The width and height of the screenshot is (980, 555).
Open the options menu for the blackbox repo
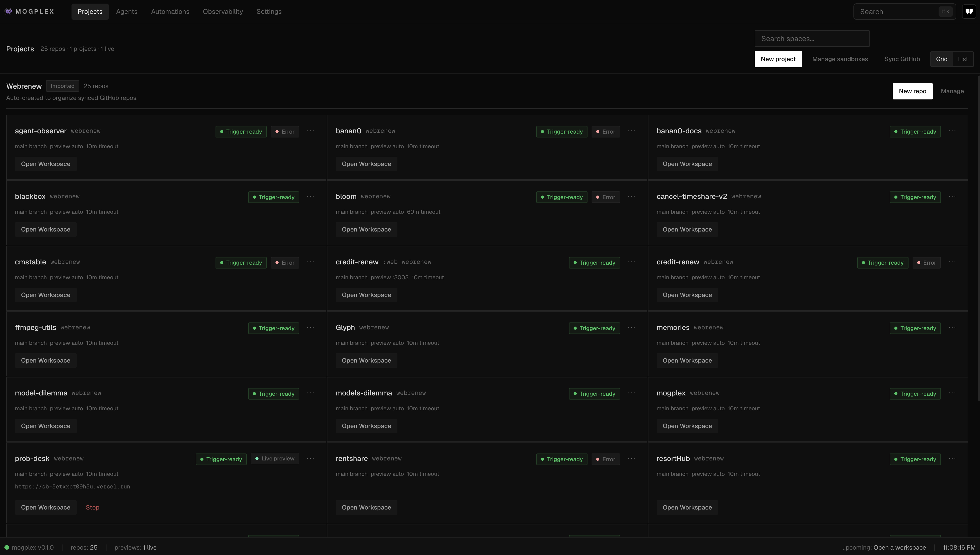pos(311,197)
